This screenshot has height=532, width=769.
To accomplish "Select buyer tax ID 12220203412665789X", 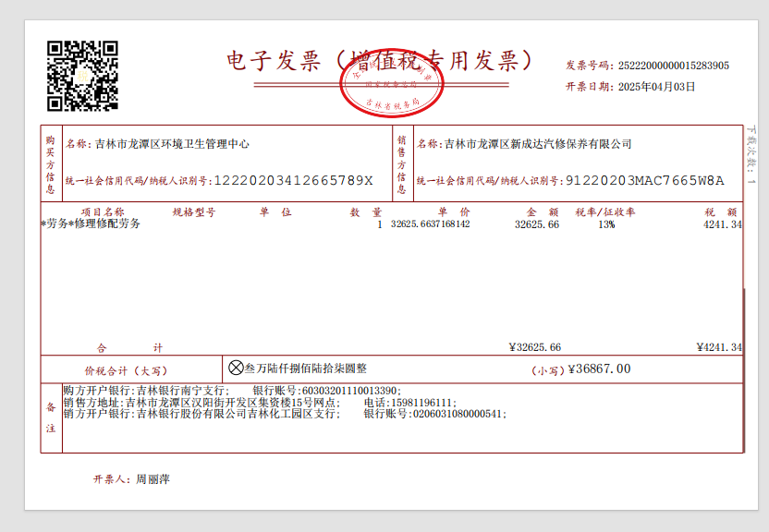I will point(293,181).
